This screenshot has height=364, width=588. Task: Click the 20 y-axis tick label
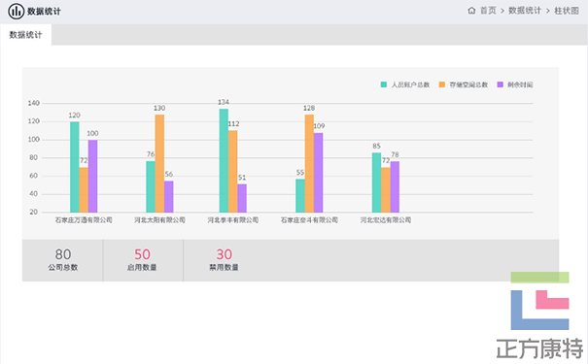tap(33, 212)
